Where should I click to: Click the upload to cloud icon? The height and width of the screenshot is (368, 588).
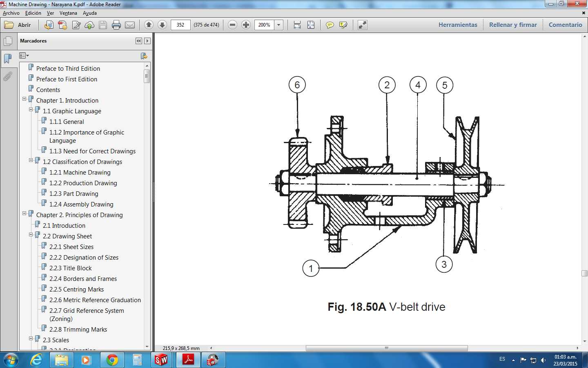(89, 25)
